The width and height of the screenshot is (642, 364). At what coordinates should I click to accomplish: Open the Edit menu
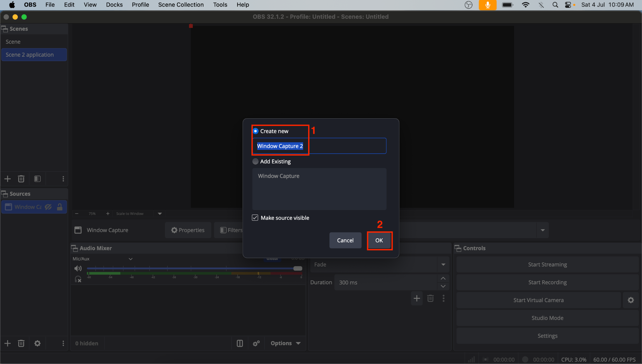(69, 5)
